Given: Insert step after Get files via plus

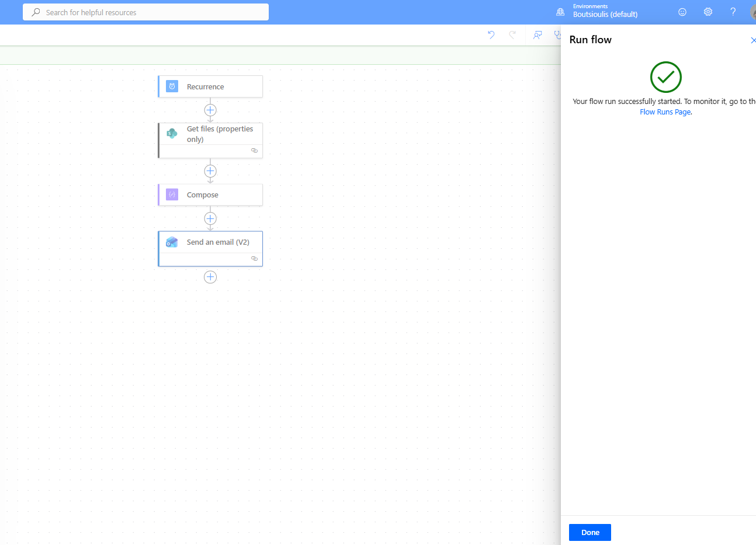Looking at the screenshot, I should (x=210, y=171).
